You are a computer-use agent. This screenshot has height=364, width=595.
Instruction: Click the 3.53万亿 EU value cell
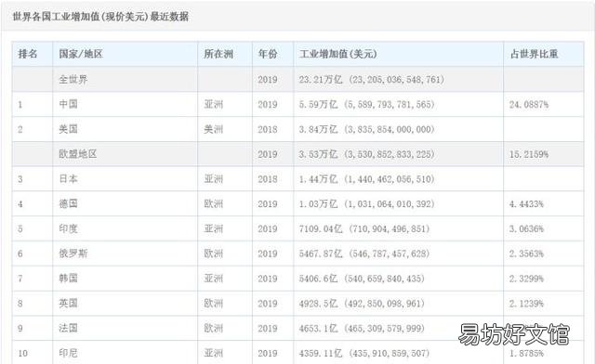tap(366, 154)
